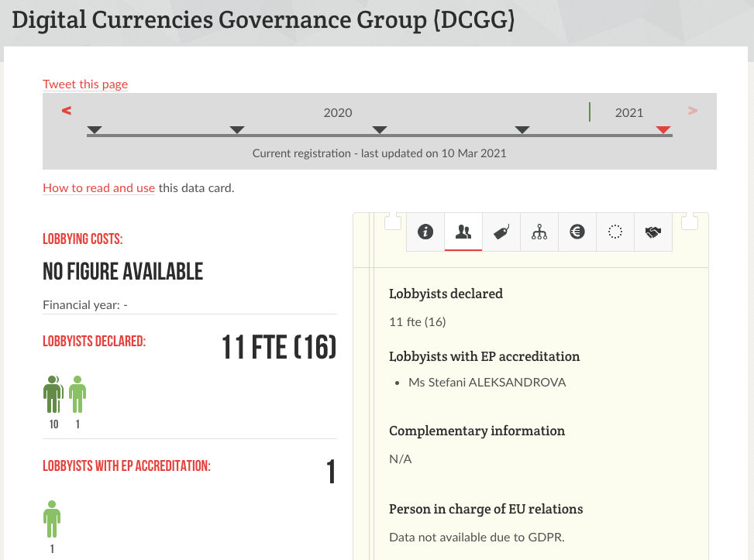
Task: Click the light green lobbyist icon under Lobbyists declared
Action: [77, 395]
